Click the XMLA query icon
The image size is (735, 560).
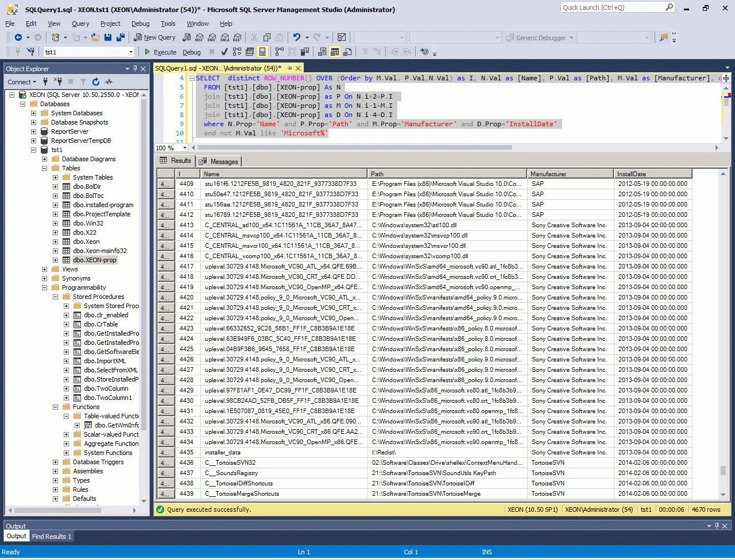point(224,37)
